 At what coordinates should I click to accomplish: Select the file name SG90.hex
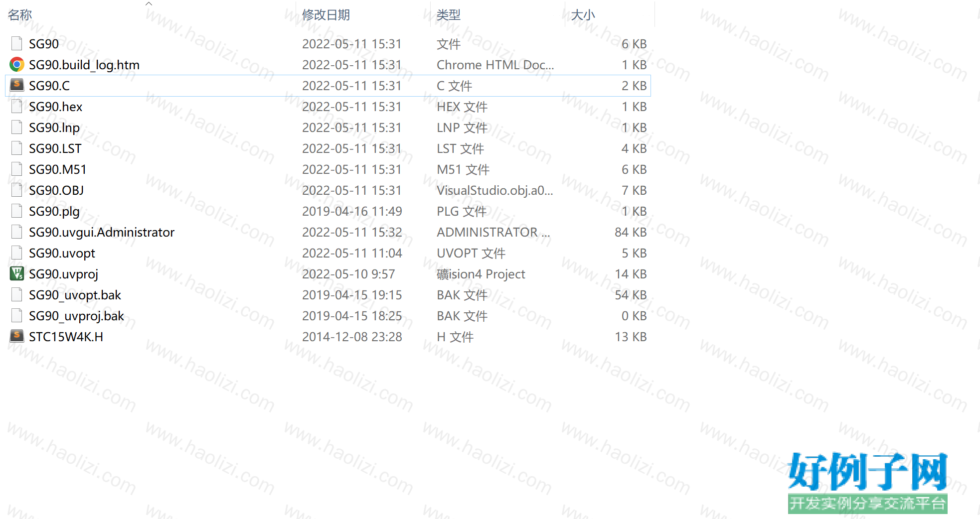point(56,107)
